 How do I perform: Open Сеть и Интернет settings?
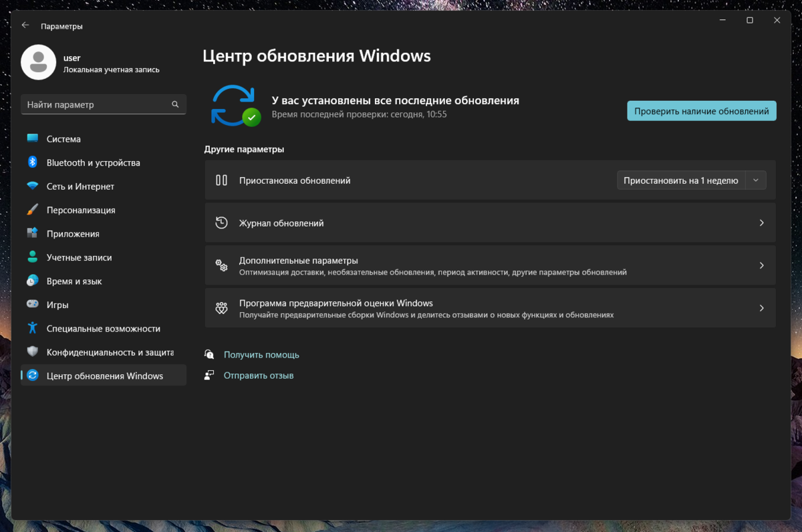coord(104,186)
